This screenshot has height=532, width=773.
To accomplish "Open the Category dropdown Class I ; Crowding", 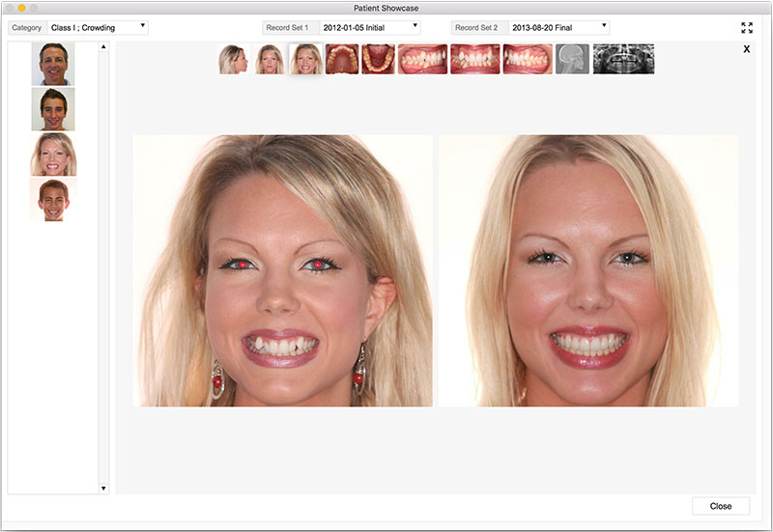I will 98,28.
